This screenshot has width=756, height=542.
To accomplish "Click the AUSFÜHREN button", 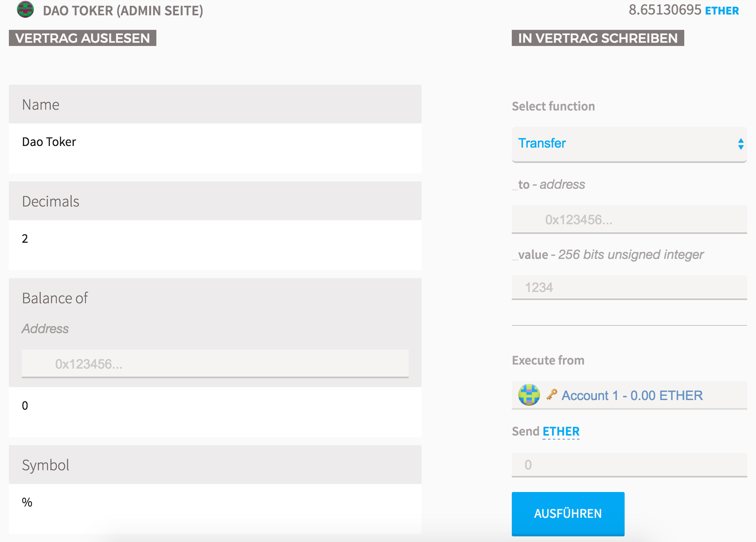I will [x=568, y=513].
